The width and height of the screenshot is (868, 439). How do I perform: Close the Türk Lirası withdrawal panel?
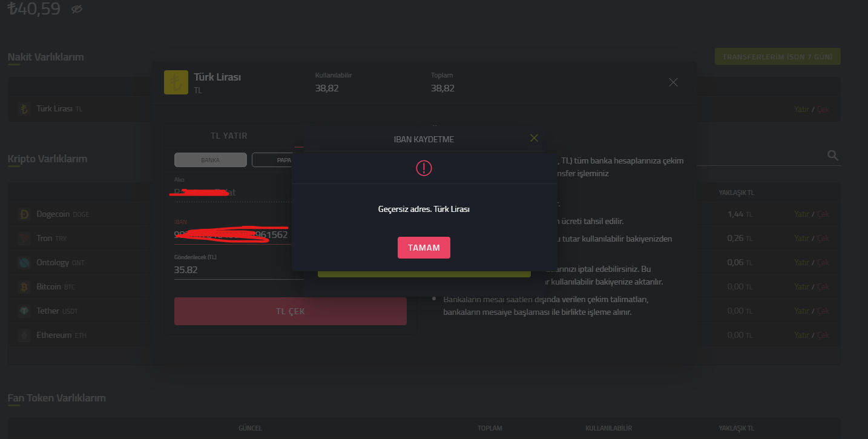tap(673, 82)
